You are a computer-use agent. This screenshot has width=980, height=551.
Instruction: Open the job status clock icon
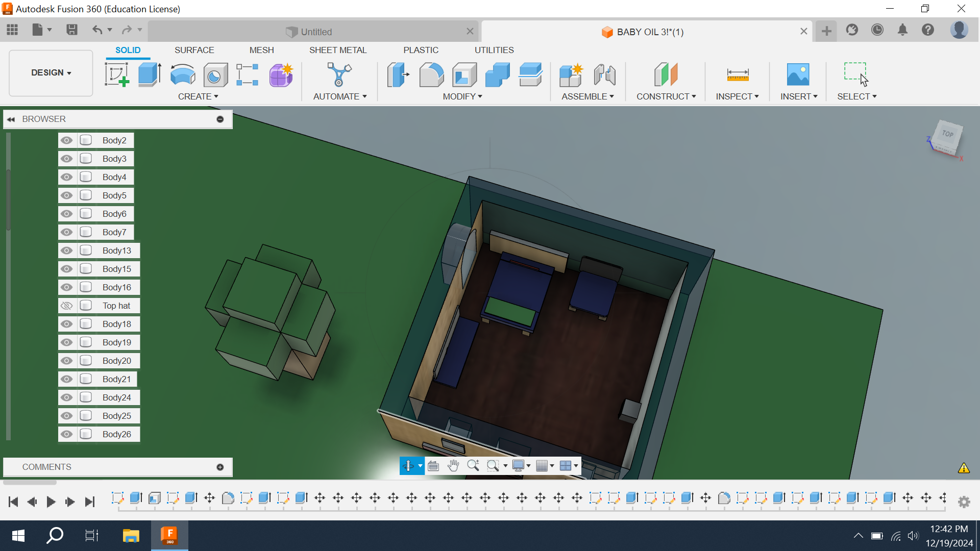877,30
